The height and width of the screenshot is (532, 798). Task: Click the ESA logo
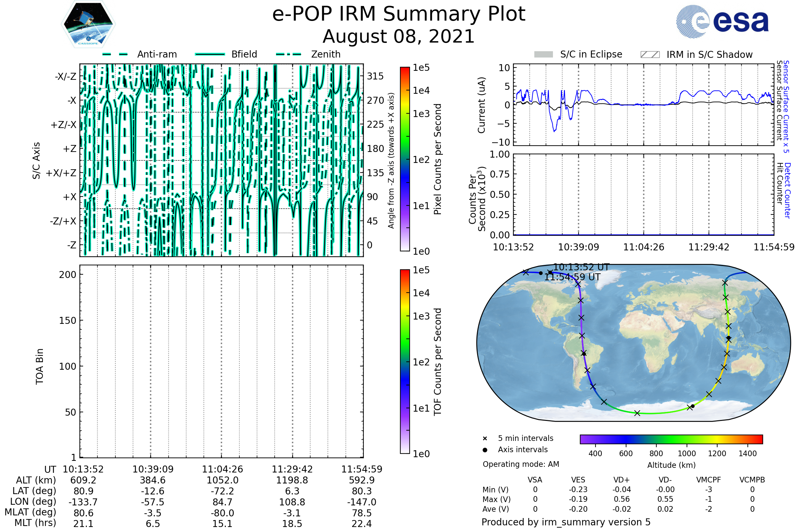(722, 22)
